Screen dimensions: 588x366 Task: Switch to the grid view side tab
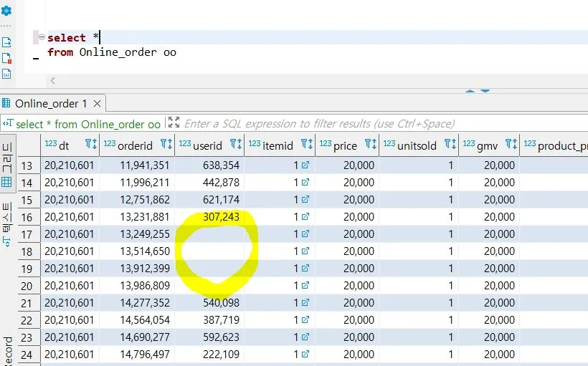[x=7, y=164]
